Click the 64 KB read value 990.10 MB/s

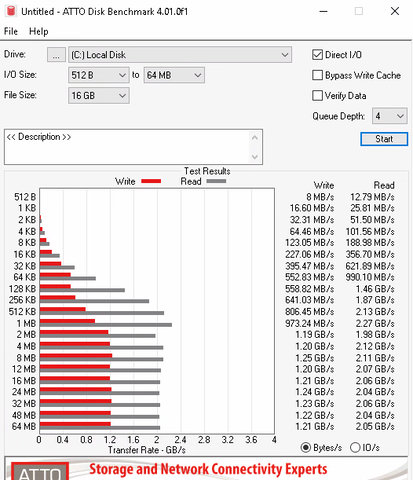pos(370,277)
